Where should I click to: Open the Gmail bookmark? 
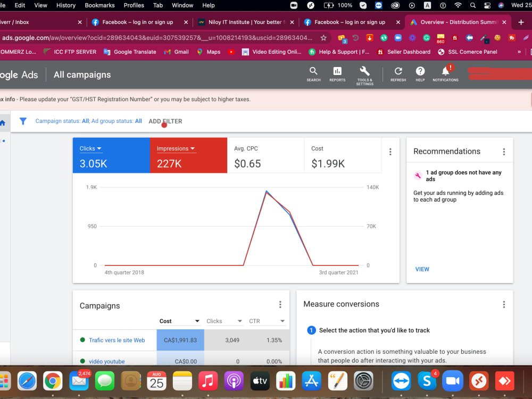[176, 52]
